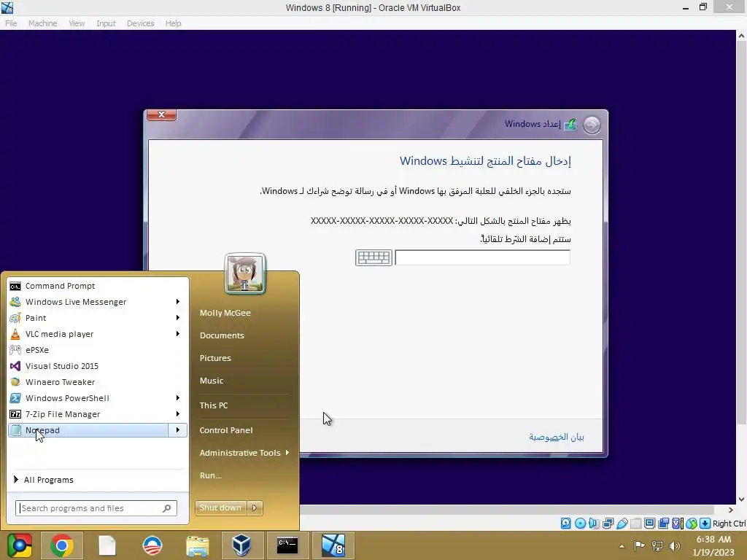Screen dimensions: 747x560
Task: Click the VirtualBox keyboard capture arrow icon
Action: [705, 524]
